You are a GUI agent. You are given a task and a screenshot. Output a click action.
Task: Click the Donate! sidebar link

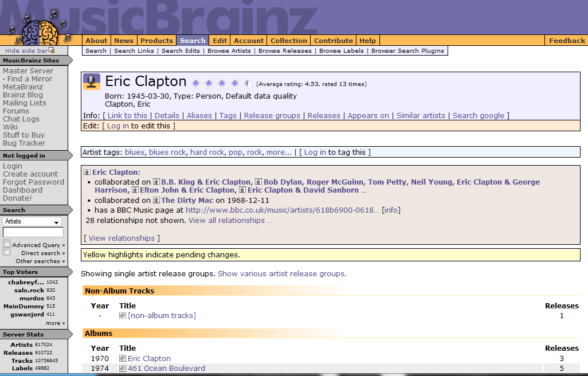[17, 198]
